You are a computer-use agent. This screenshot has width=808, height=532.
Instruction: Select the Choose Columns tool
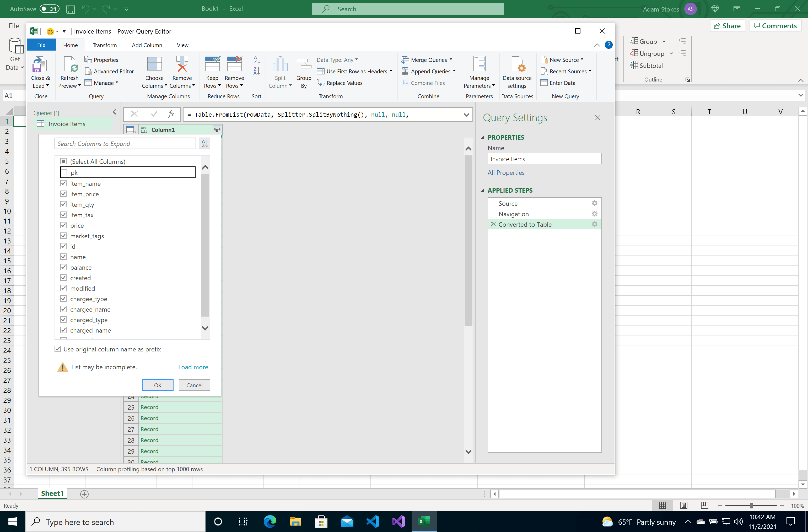pyautogui.click(x=154, y=71)
